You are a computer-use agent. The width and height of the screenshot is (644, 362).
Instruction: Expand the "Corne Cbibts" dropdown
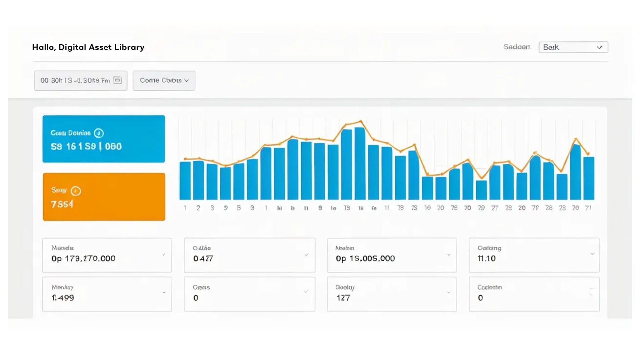click(164, 80)
